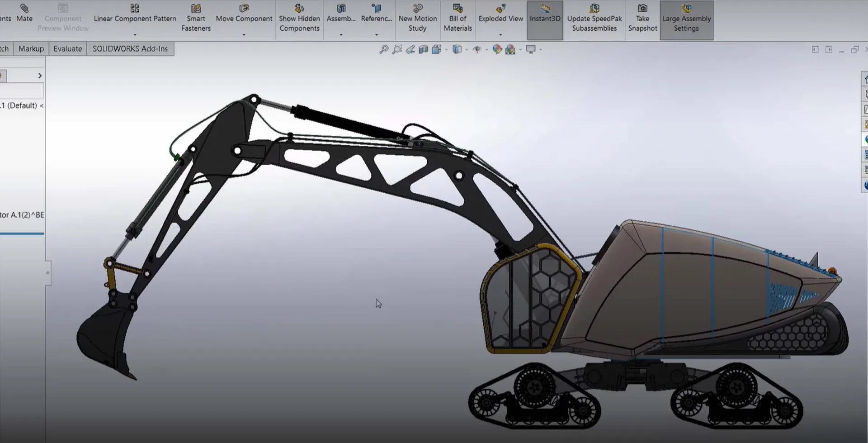This screenshot has height=443, width=868.
Task: Open the SOLIDWORKS Add-Ins tab
Action: click(x=130, y=49)
